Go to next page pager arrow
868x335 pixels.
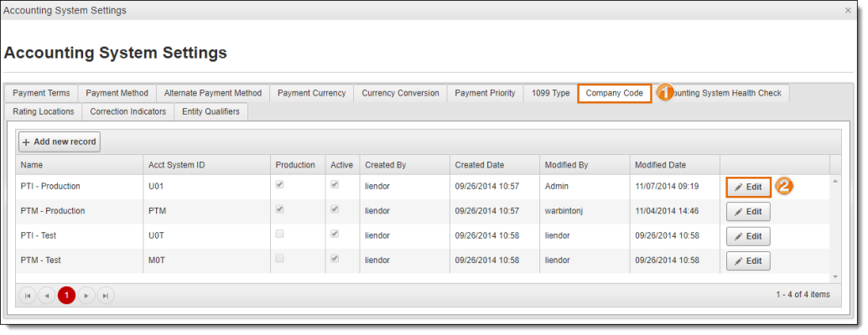point(86,295)
